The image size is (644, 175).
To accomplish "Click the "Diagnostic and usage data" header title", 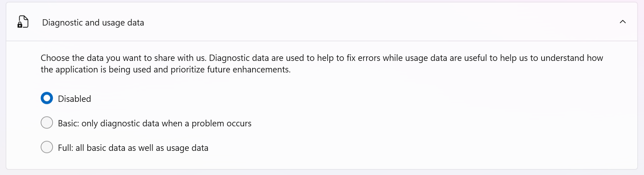I will 93,23.
